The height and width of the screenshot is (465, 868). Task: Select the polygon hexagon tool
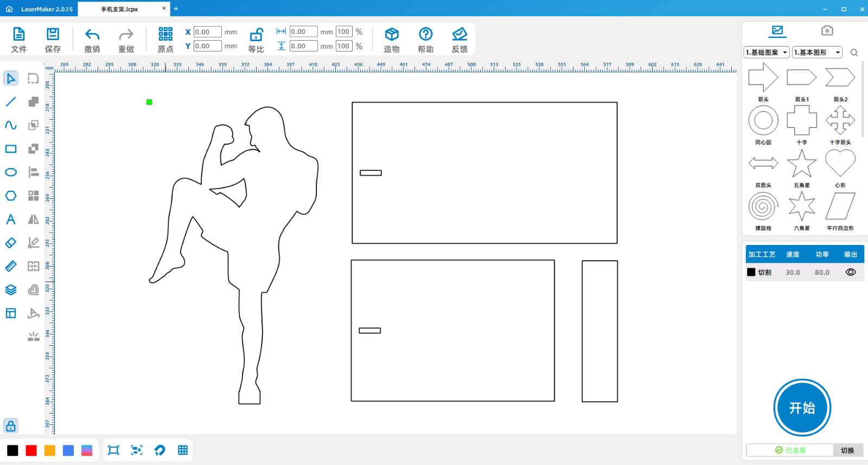coord(11,196)
